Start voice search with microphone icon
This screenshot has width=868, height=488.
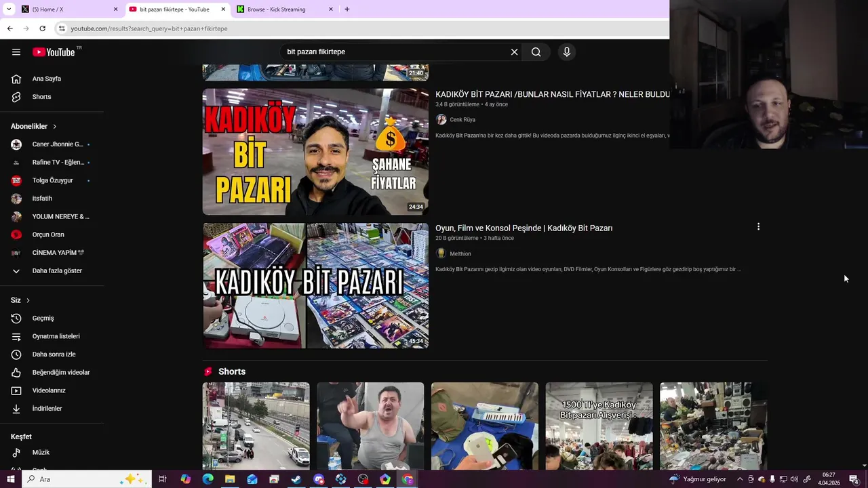[567, 52]
